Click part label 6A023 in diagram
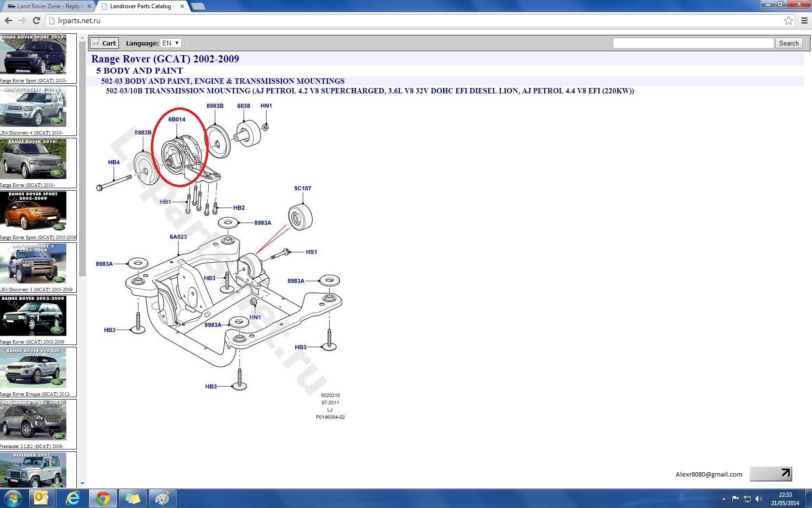The height and width of the screenshot is (508, 812). tap(178, 237)
